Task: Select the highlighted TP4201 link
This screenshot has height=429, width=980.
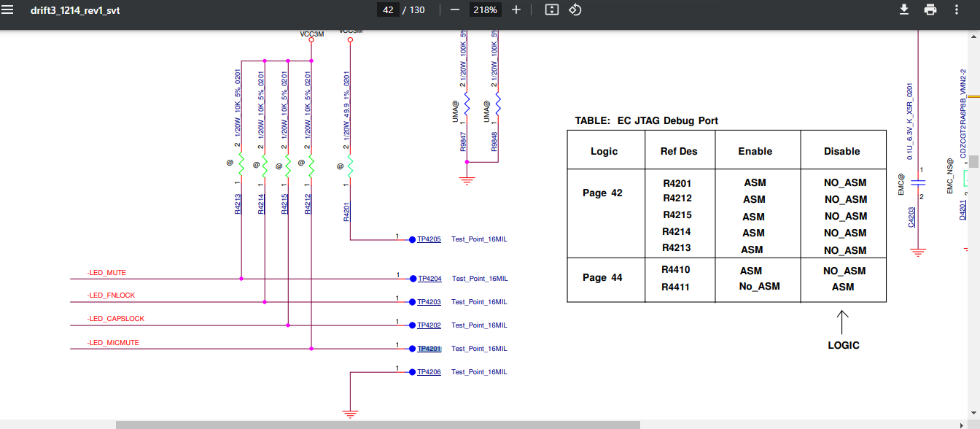Action: click(429, 349)
